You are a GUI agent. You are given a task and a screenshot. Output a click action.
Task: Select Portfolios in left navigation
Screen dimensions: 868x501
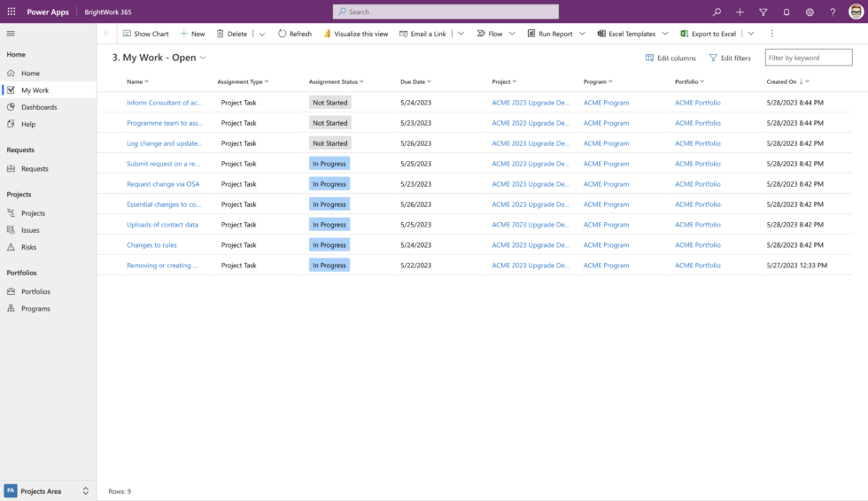pyautogui.click(x=35, y=291)
